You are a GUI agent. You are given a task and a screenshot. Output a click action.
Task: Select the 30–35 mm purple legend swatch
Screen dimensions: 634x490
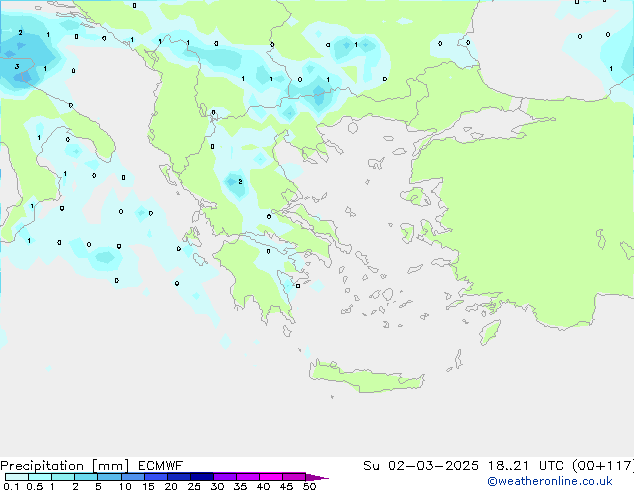[224, 477]
